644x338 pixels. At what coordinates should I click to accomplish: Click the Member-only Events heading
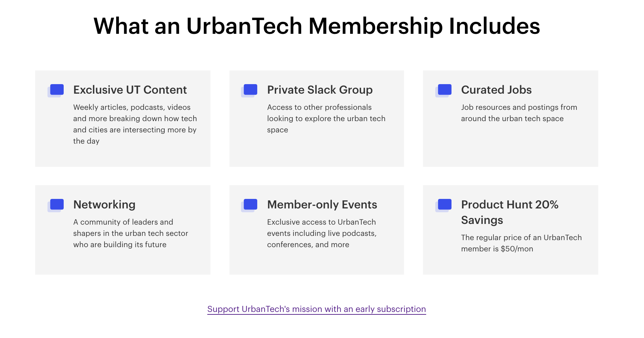[x=322, y=205]
